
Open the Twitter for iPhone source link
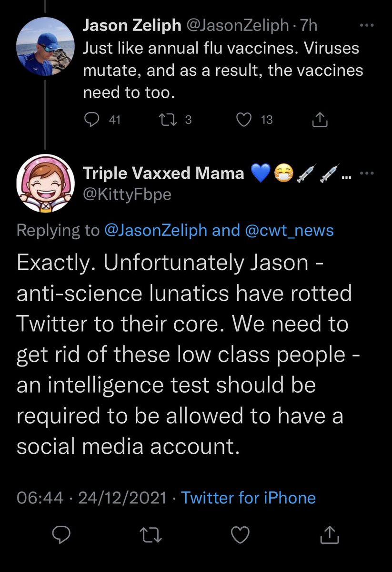coord(249,498)
